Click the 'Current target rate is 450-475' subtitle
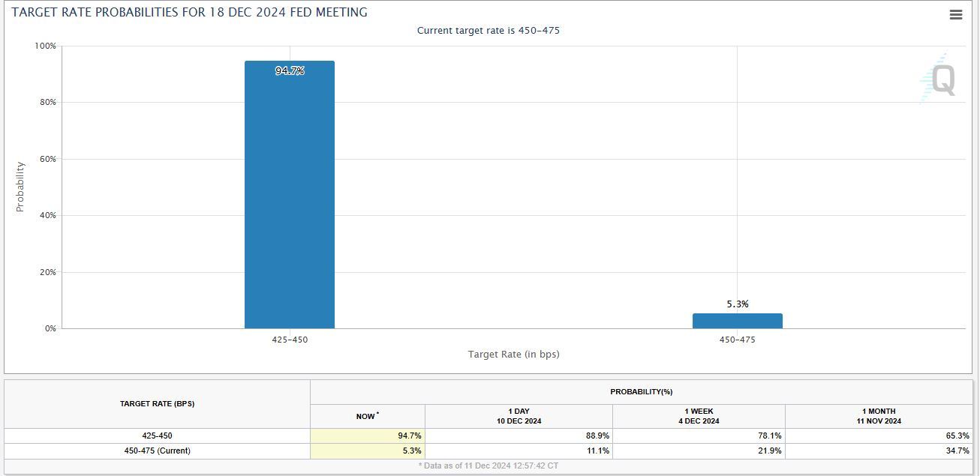 click(488, 31)
